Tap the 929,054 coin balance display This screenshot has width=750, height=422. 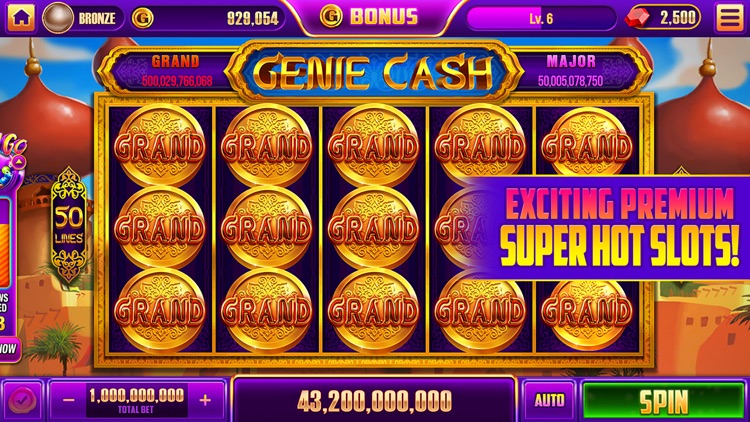[253, 19]
